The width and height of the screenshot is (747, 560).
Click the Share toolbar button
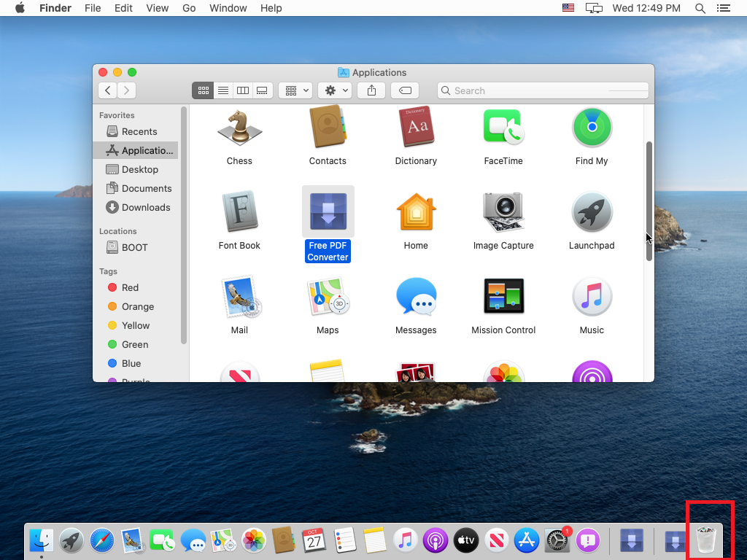[x=371, y=90]
